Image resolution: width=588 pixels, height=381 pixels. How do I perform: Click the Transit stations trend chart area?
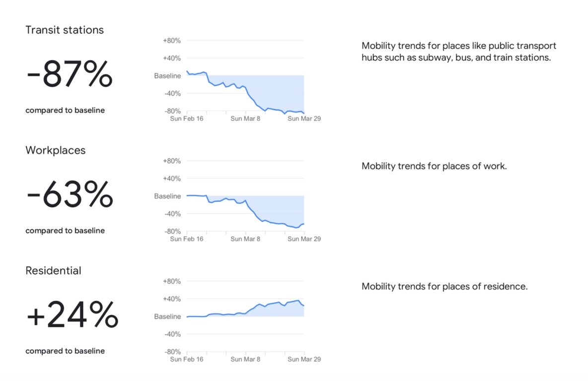tap(245, 76)
